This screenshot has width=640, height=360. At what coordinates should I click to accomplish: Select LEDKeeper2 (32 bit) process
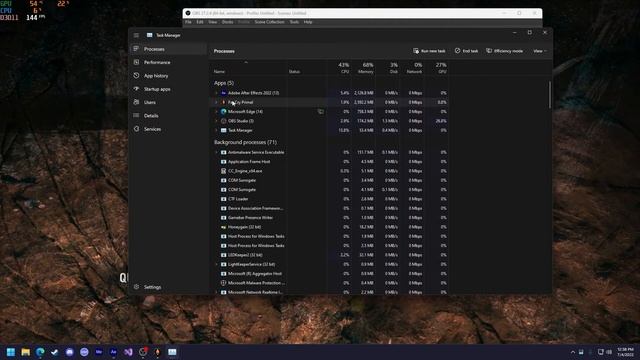(x=330, y=255)
